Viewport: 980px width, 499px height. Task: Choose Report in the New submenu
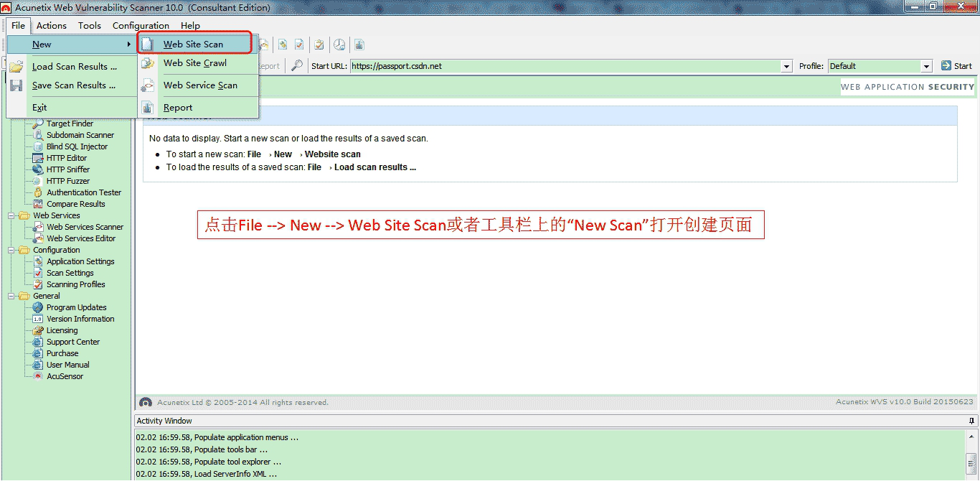pos(198,108)
